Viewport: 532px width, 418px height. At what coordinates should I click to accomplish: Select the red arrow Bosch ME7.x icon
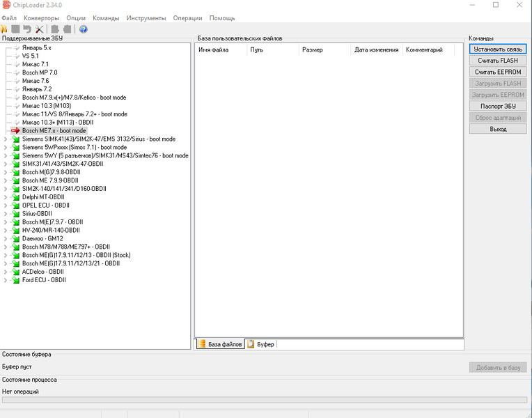coord(15,130)
